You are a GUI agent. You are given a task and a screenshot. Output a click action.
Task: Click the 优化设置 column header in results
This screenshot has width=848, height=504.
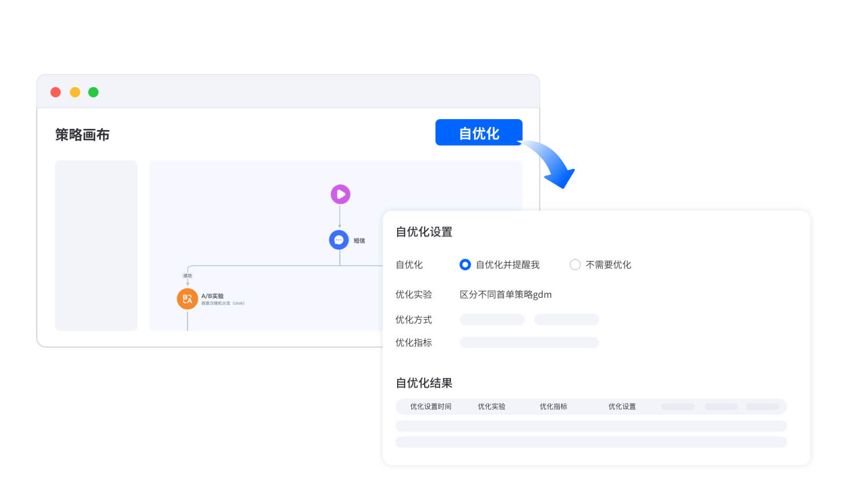click(622, 407)
